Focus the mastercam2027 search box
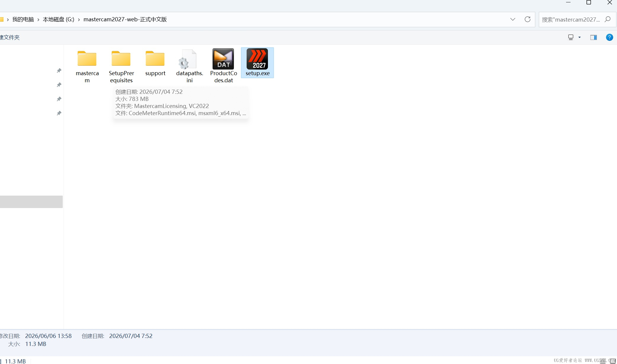The image size is (617, 364). [571, 20]
